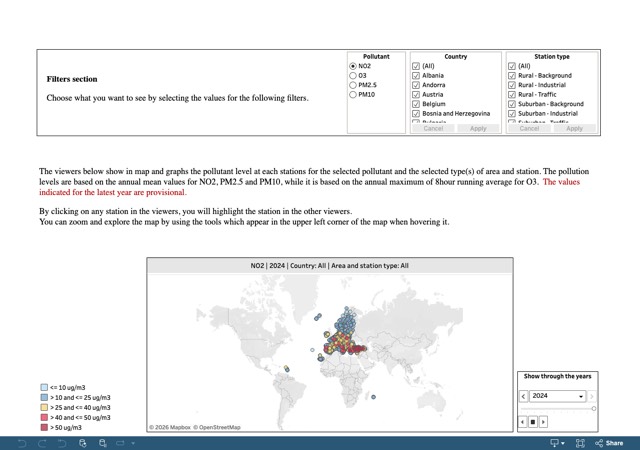Viewport: 640px width, 450px height.
Task: Stop the years animation playback
Action: pyautogui.click(x=533, y=422)
